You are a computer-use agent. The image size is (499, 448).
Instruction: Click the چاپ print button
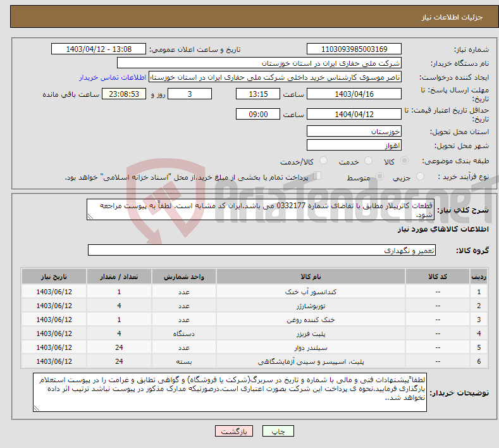pos(278,431)
